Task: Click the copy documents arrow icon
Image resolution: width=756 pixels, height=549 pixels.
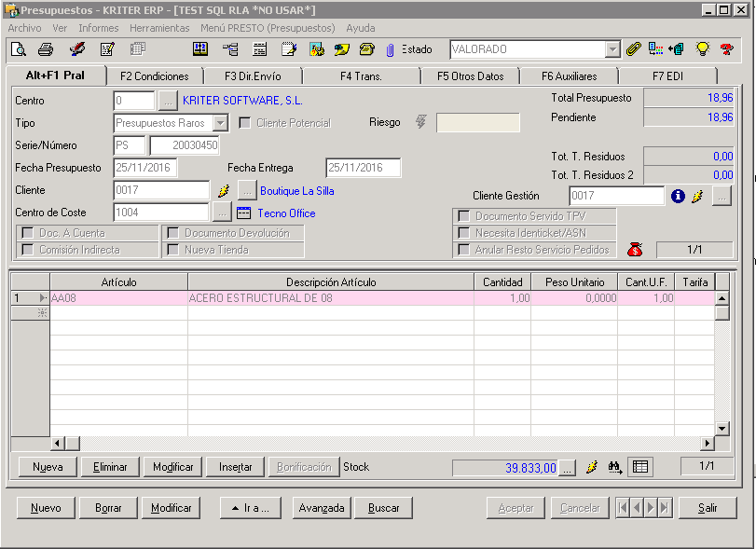Action: coord(676,49)
